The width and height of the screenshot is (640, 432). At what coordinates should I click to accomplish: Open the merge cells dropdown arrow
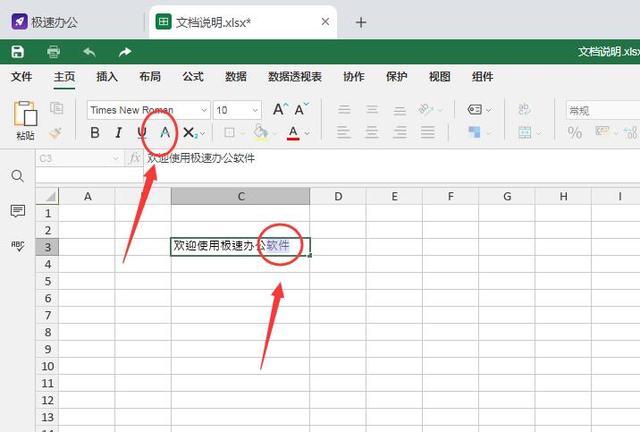[x=539, y=133]
